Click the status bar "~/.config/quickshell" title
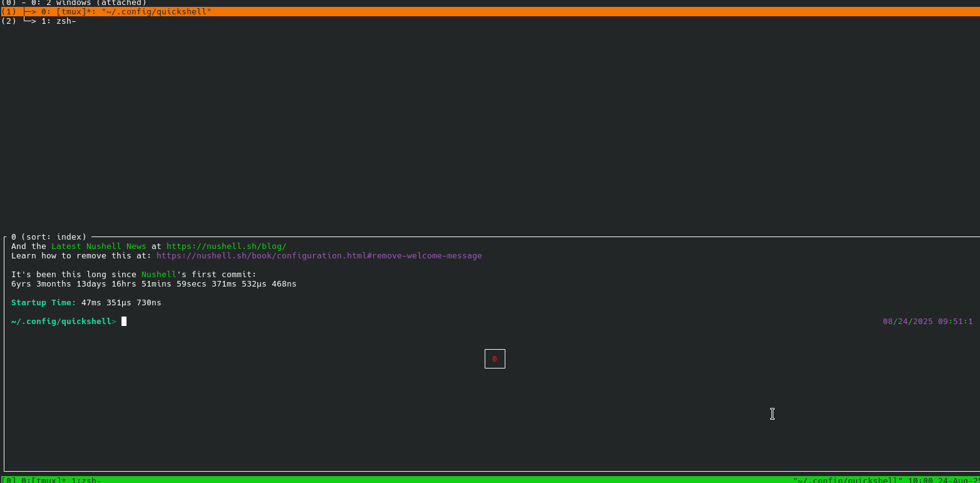The width and height of the screenshot is (980, 483). (x=848, y=480)
